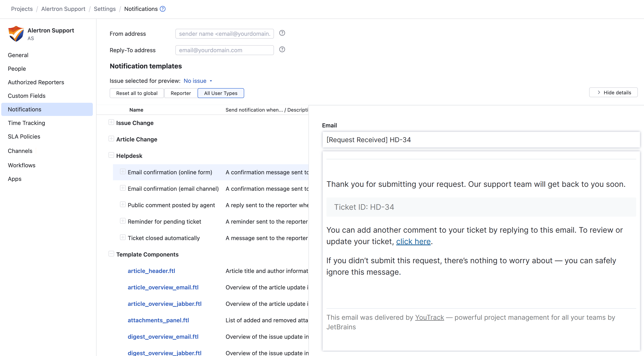Open article_overview_email.ftl template

163,288
